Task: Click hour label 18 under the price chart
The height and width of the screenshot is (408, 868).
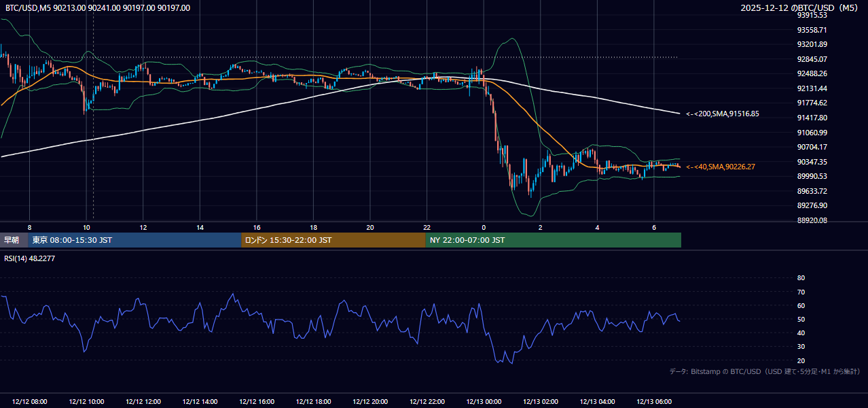Action: point(313,227)
